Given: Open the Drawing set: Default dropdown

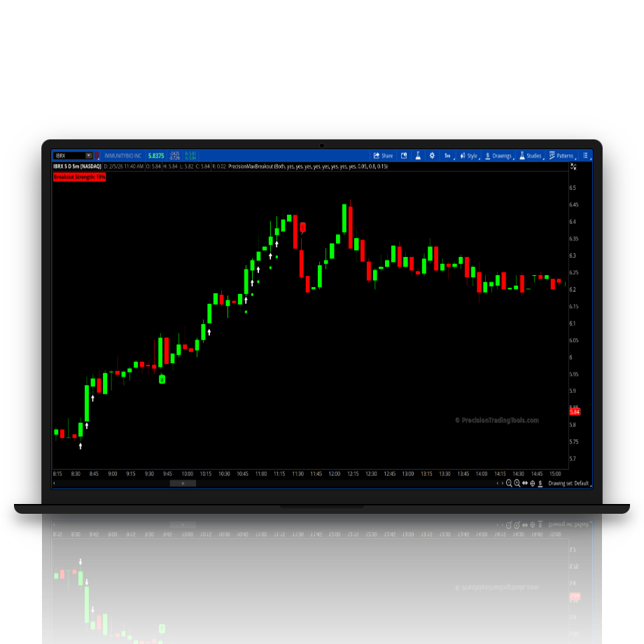Looking at the screenshot, I should click(567, 483).
